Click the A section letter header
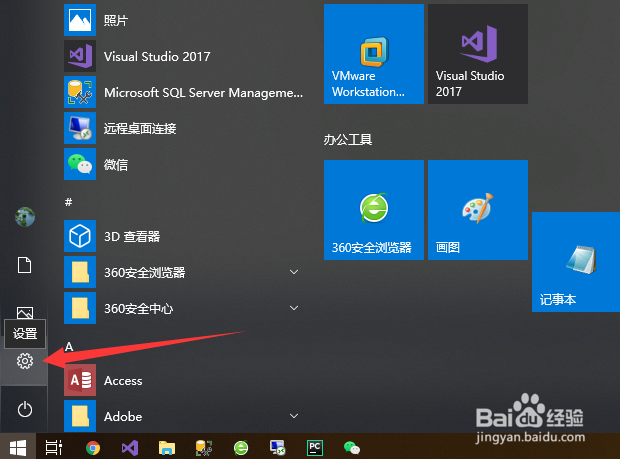 [x=69, y=347]
